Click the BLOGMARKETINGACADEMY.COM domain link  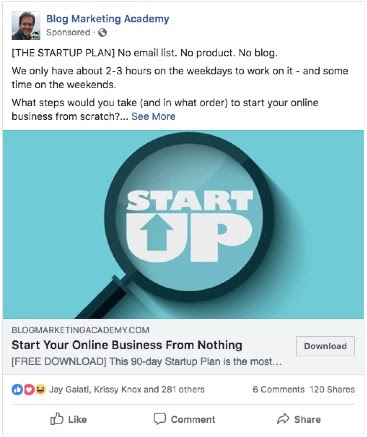pos(80,330)
